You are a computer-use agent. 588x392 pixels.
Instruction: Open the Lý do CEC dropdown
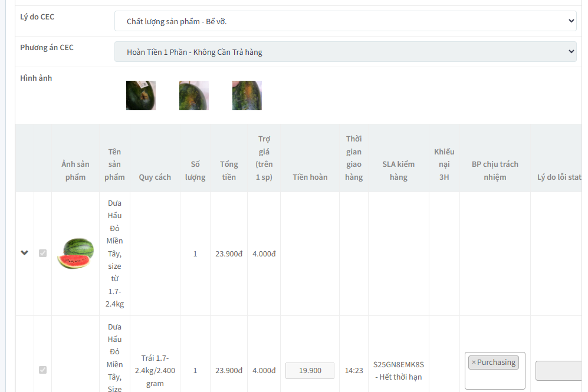point(346,21)
